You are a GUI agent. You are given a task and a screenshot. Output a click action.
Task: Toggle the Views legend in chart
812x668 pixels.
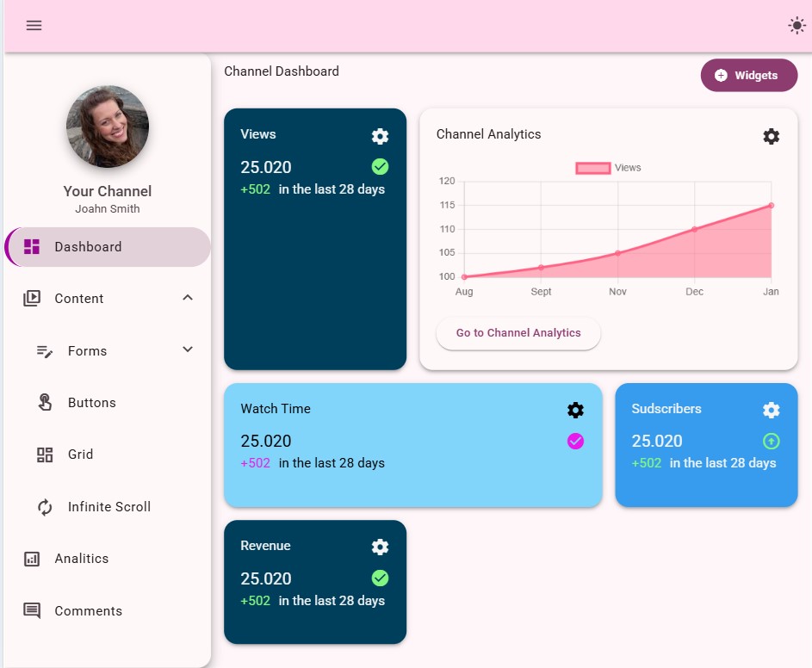(608, 168)
